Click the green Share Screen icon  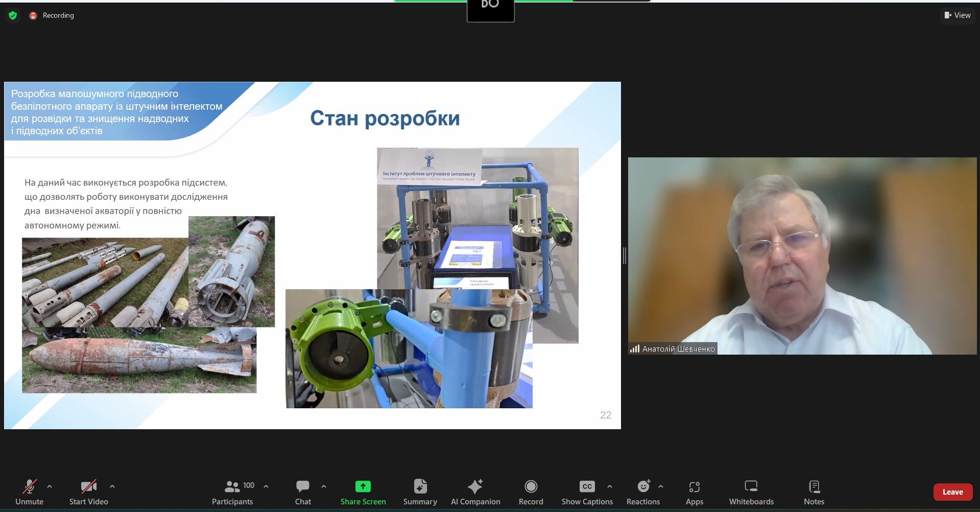pyautogui.click(x=363, y=486)
